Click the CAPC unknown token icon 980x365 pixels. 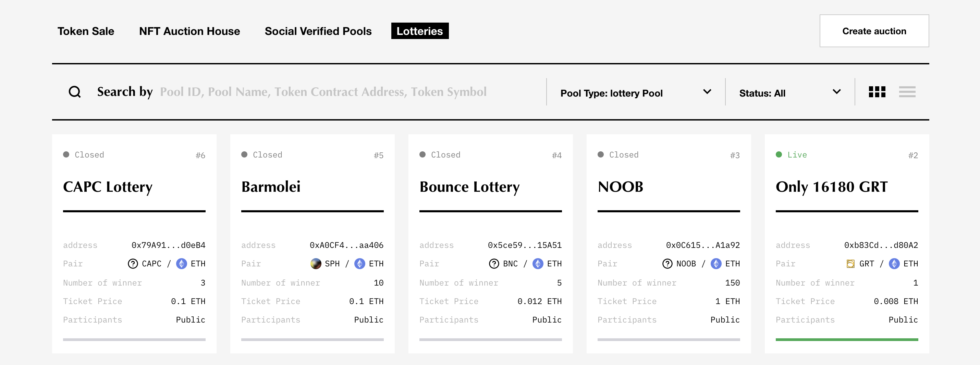point(133,264)
